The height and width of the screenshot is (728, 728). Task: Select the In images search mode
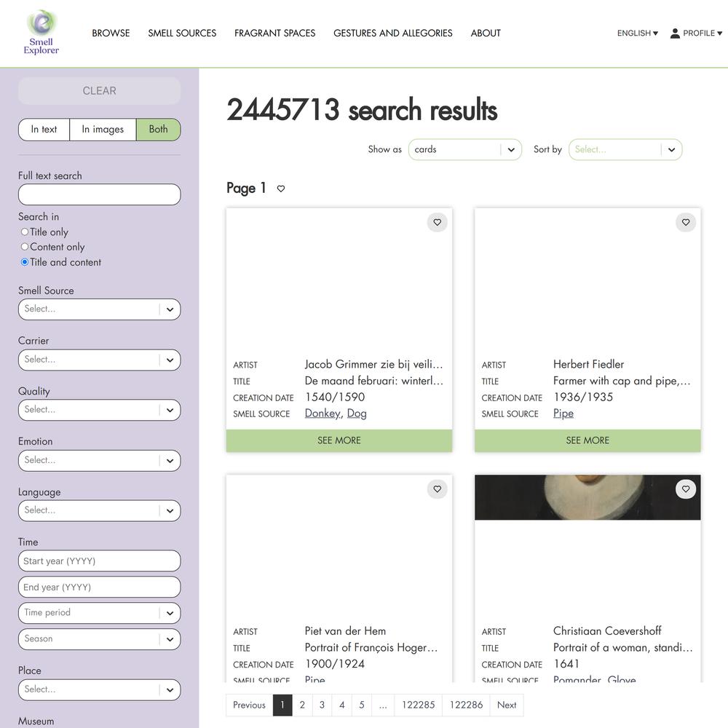click(x=103, y=130)
